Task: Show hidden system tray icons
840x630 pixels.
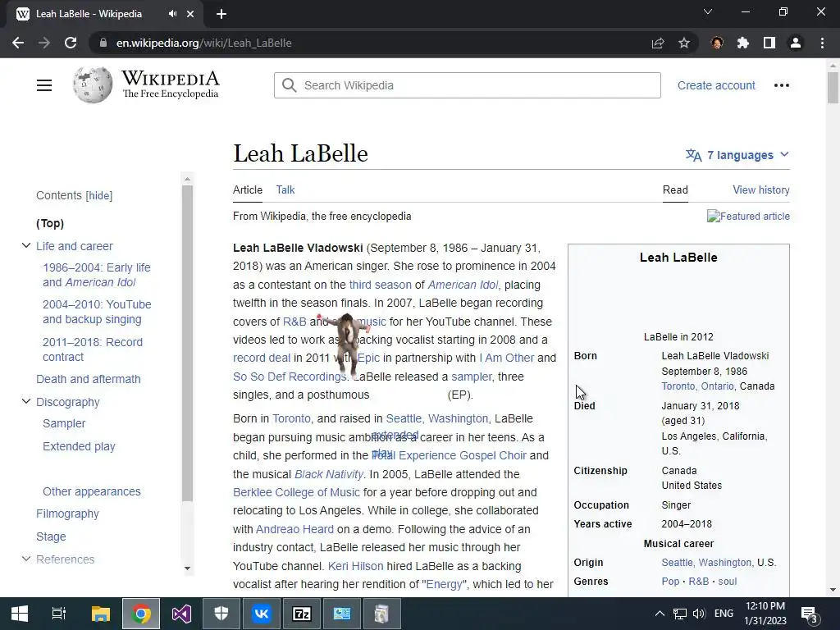Action: point(660,614)
